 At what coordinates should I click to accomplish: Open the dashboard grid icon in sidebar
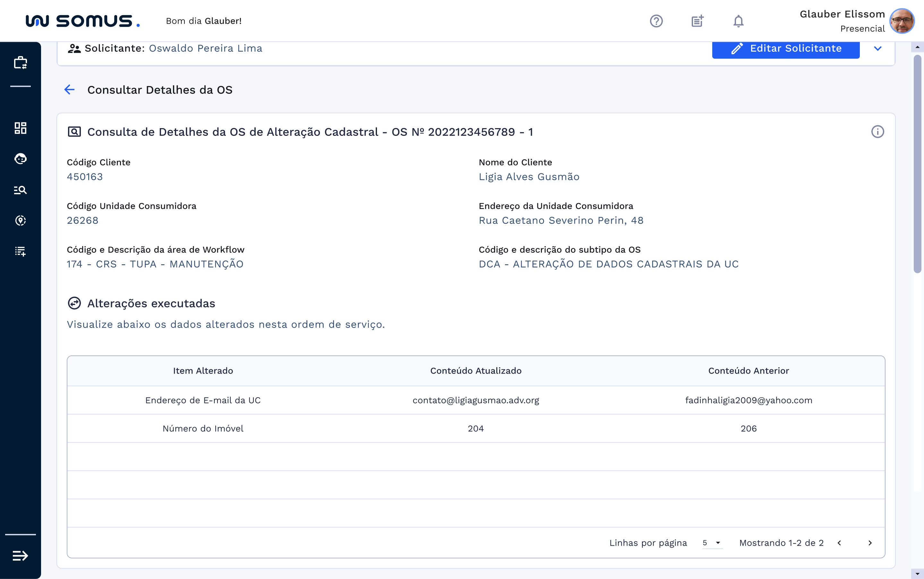pos(20,128)
